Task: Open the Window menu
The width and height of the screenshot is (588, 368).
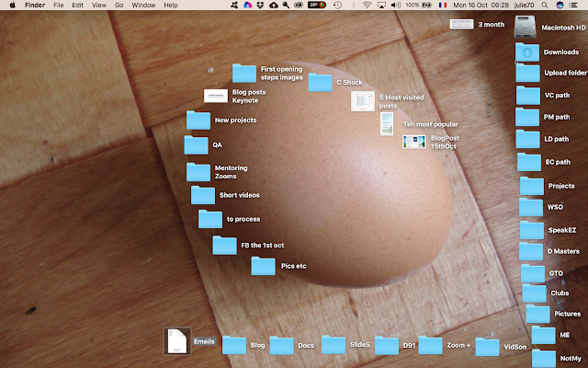Action: [x=143, y=5]
